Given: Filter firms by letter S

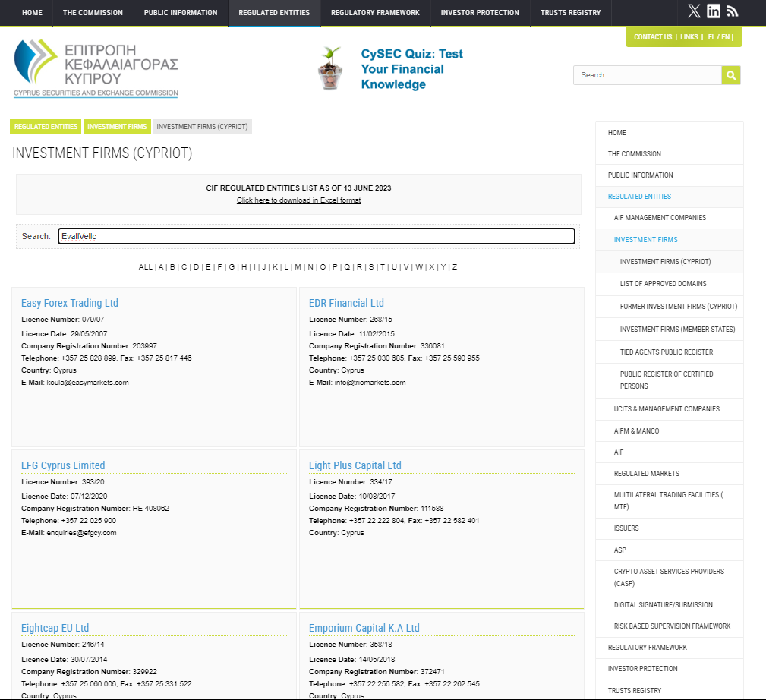Looking at the screenshot, I should (371, 267).
